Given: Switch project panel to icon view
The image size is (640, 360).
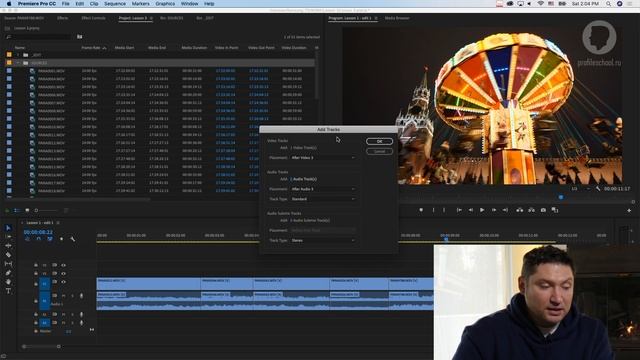Looking at the screenshot, I should 27,210.
